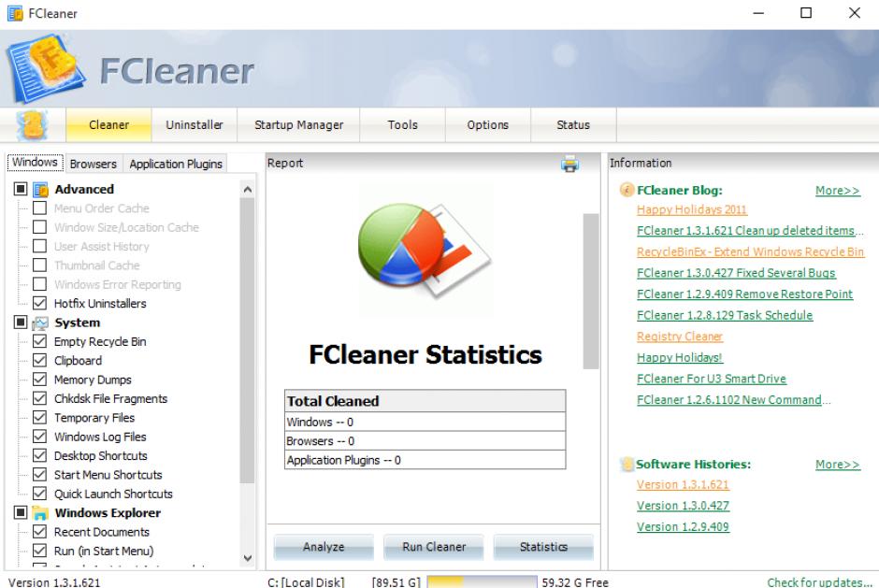Disable Temporary Files cleaning
The image size is (879, 588).
click(40, 418)
